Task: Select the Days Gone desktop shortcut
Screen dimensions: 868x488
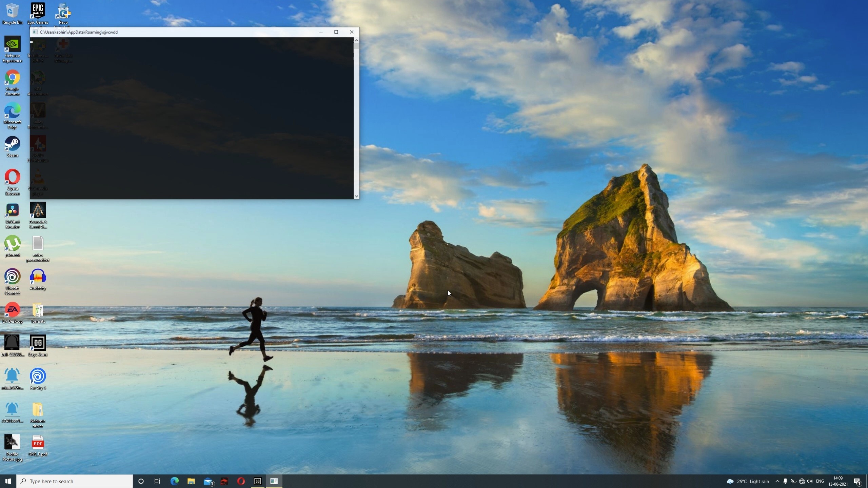Action: [x=38, y=346]
